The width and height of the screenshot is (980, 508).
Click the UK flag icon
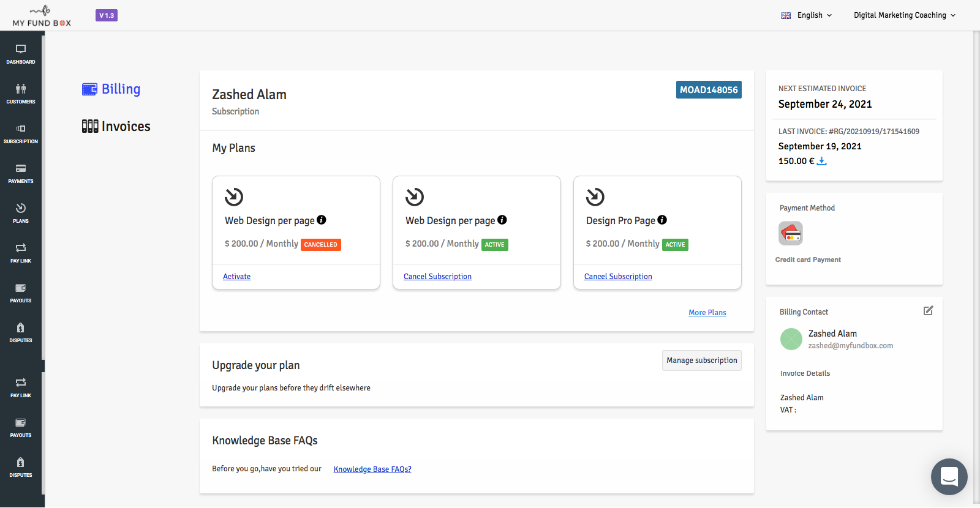click(x=786, y=15)
